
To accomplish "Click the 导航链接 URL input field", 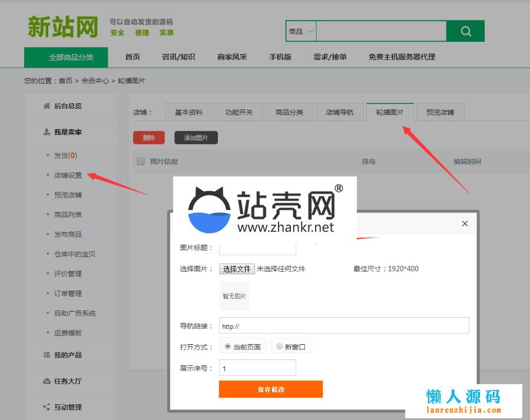I will point(344,326).
